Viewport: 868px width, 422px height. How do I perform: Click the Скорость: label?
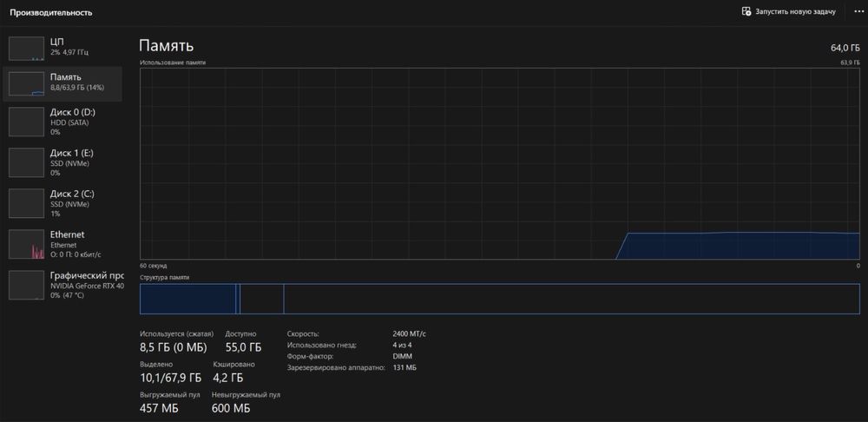[303, 334]
